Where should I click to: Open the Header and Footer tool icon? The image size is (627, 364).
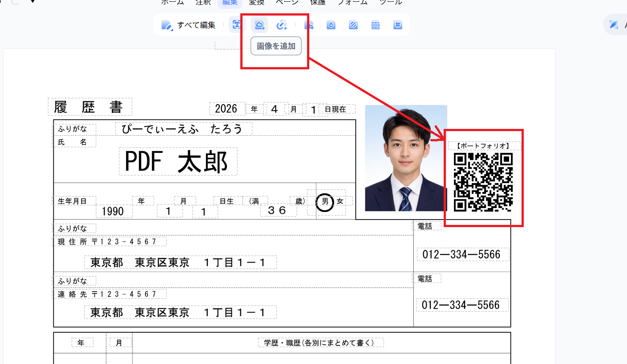(x=375, y=25)
